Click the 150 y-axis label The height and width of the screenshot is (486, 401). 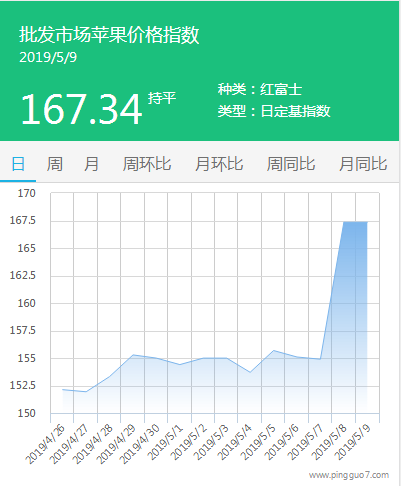click(26, 413)
